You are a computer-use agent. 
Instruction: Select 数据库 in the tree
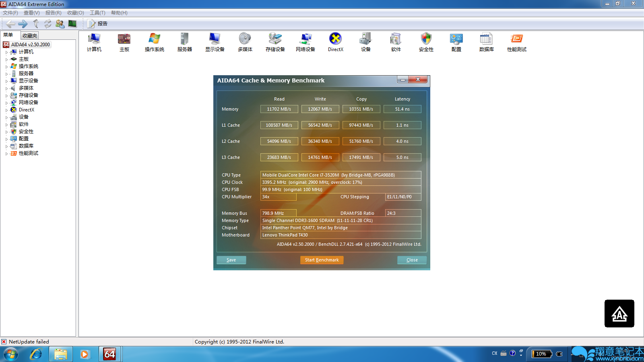pyautogui.click(x=26, y=146)
